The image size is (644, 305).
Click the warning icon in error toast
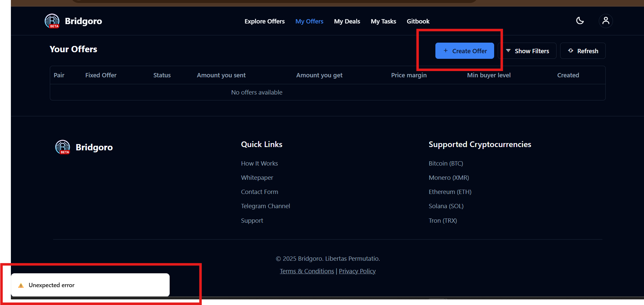coord(21,285)
